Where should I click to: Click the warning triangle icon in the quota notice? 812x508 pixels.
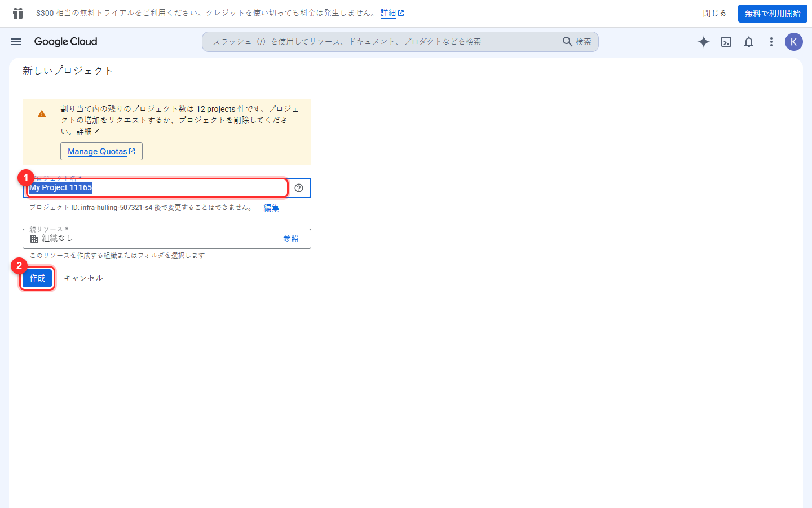[x=42, y=113]
